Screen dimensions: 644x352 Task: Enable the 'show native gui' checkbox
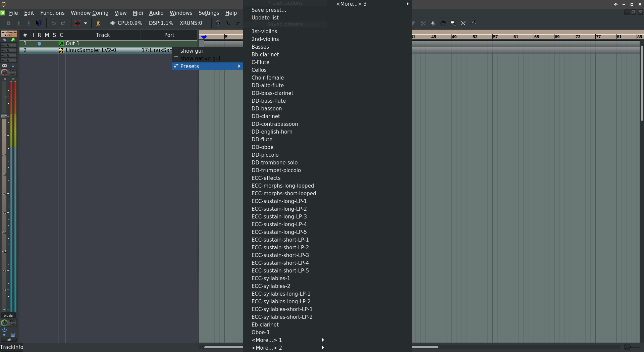point(176,58)
